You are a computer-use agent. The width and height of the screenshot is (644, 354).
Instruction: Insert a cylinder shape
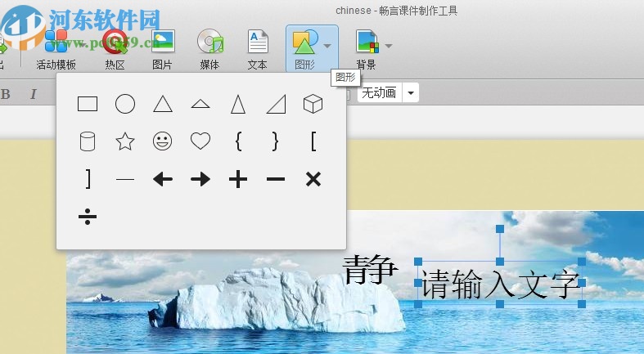[x=88, y=141]
